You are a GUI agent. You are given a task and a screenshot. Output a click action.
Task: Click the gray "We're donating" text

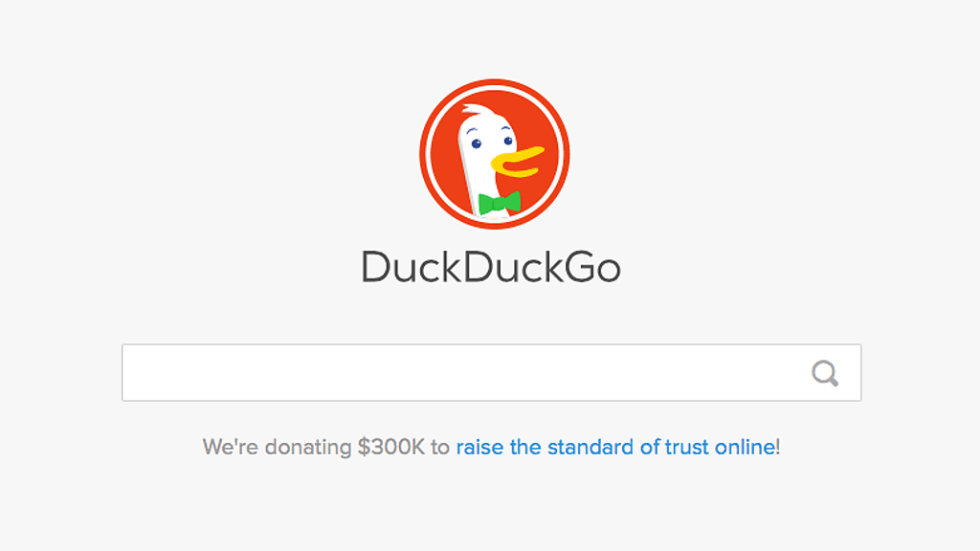[277, 448]
